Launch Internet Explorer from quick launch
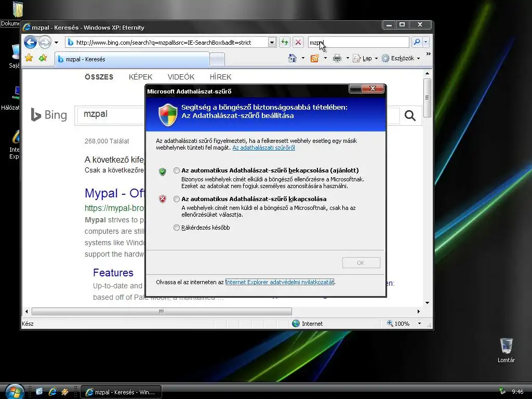This screenshot has height=399, width=532. point(52,392)
